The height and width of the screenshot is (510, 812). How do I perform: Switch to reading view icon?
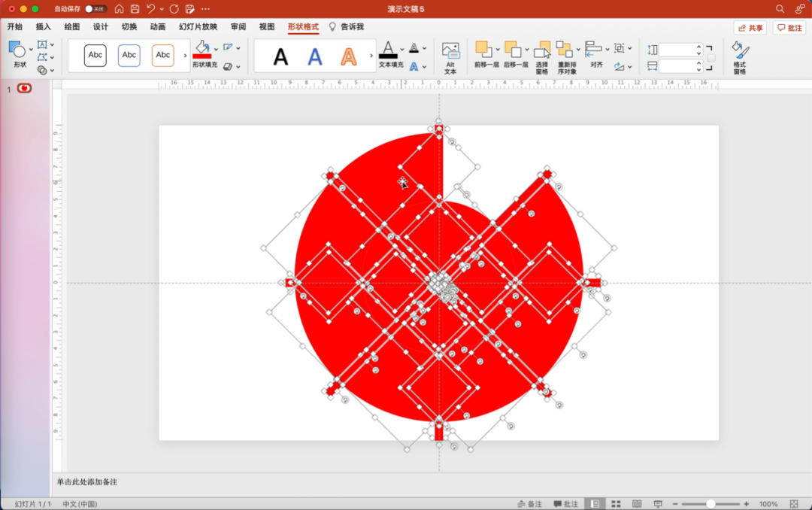(x=637, y=504)
